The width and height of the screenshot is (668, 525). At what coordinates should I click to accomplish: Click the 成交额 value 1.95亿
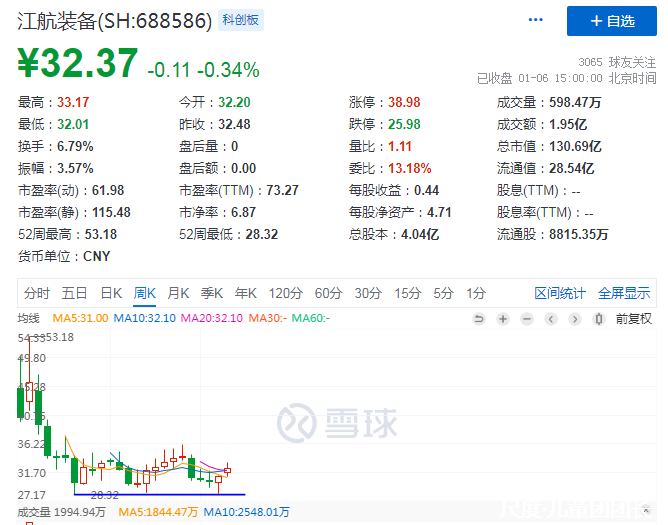(567, 124)
